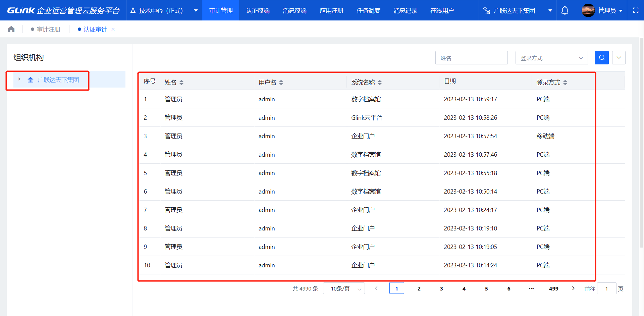The height and width of the screenshot is (316, 644).
Task: Open the 消息记录 menu
Action: pos(405,10)
